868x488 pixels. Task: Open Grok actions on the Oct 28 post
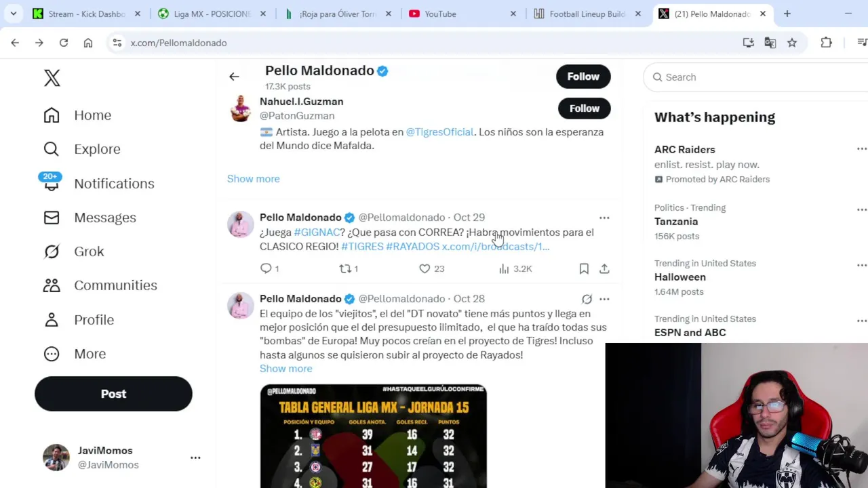pyautogui.click(x=587, y=299)
